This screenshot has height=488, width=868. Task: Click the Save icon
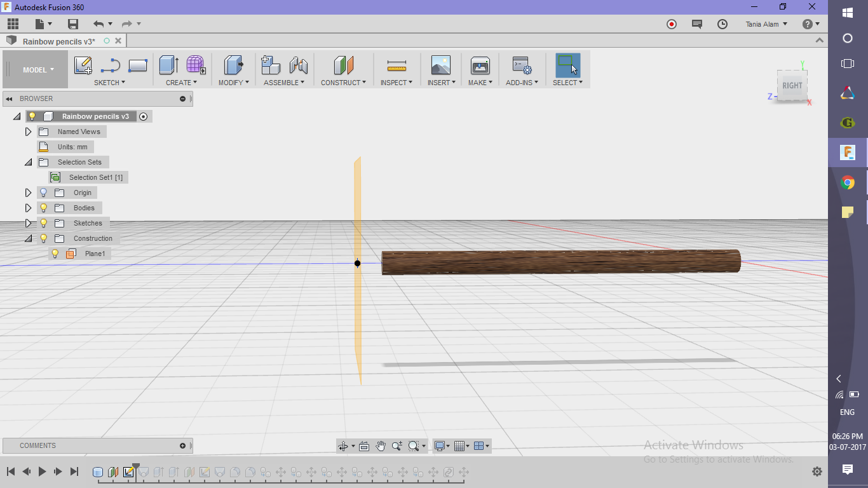(x=73, y=24)
